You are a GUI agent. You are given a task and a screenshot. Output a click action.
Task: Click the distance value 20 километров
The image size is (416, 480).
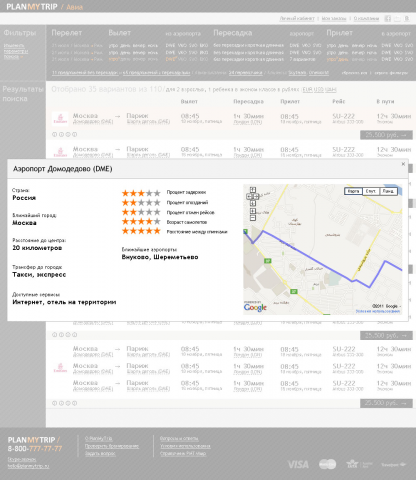(37, 248)
